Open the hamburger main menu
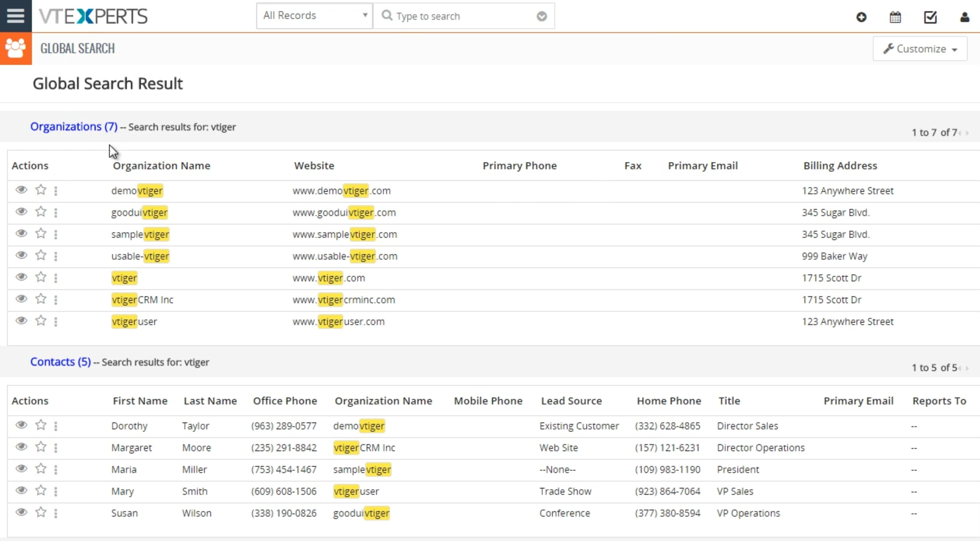Viewport: 980px width, 541px height. pyautogui.click(x=16, y=16)
